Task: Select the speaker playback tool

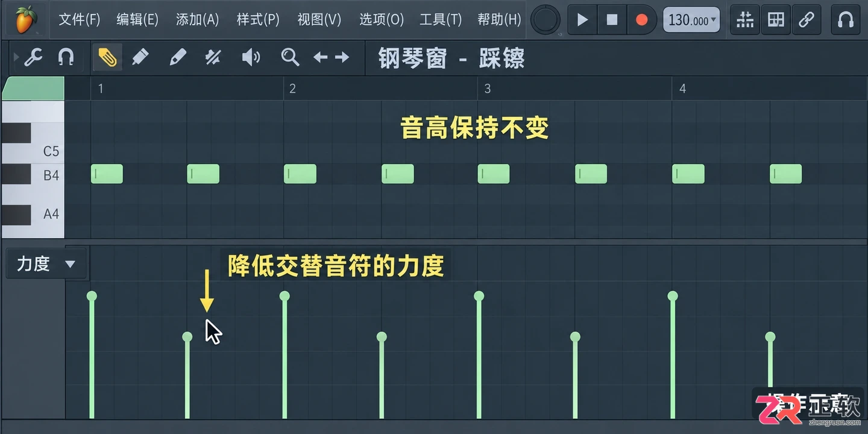Action: point(251,57)
